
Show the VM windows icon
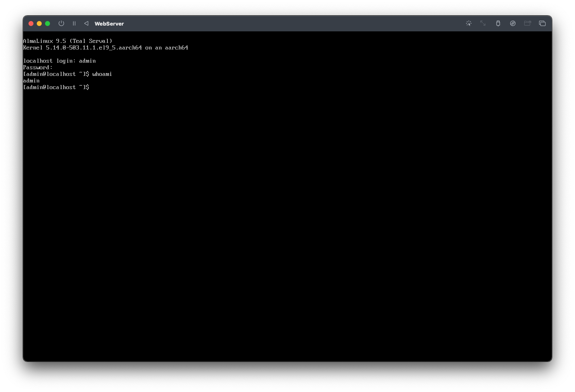click(542, 24)
